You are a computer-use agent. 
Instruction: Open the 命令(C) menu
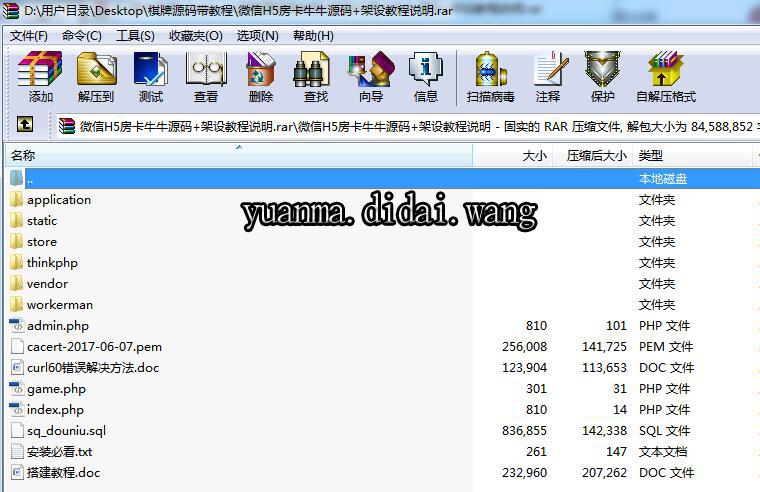81,36
